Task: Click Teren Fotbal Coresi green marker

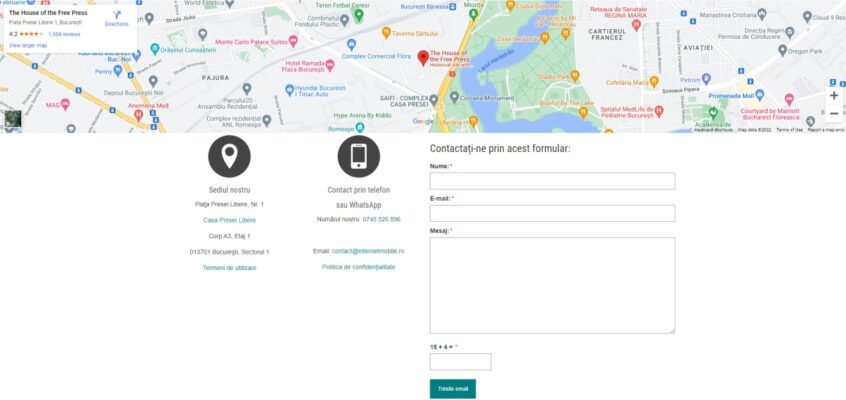Action: coord(358,15)
